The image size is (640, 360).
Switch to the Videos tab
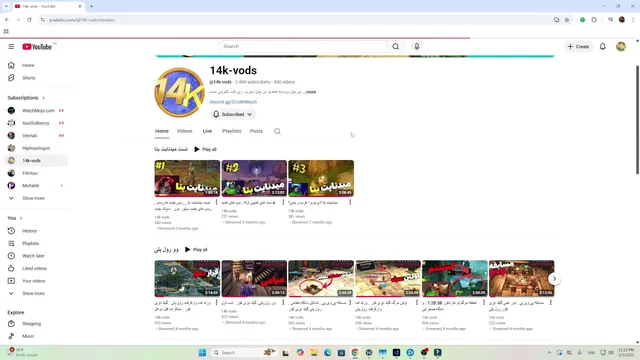pyautogui.click(x=184, y=131)
